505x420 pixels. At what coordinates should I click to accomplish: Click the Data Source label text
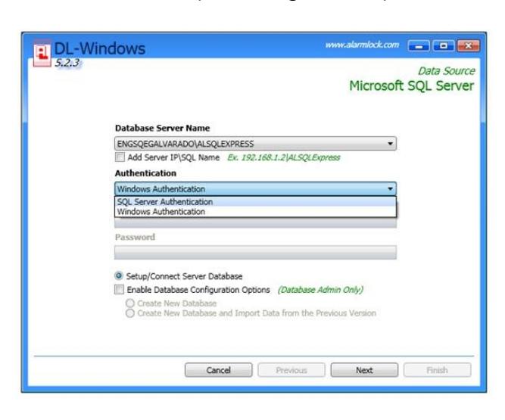click(447, 71)
